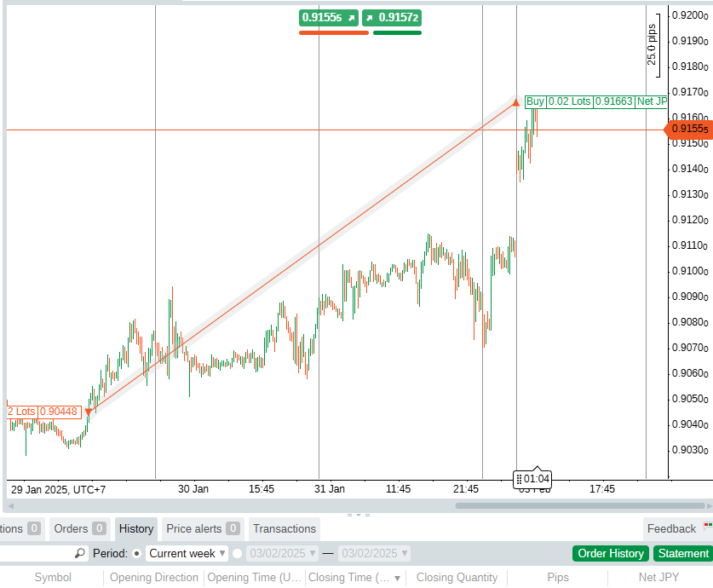Click the Feedback flag icon
The image size is (713, 588).
click(x=707, y=527)
